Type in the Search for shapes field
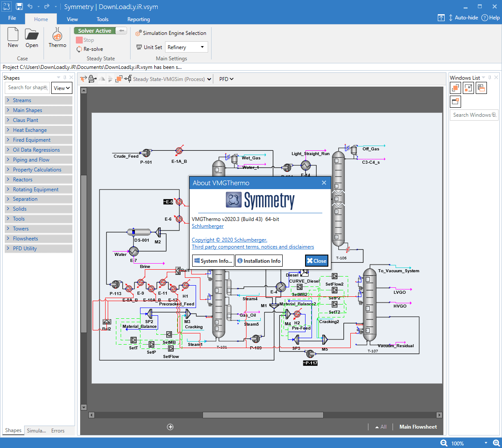Viewport: 502px width, 448px height. (x=26, y=87)
